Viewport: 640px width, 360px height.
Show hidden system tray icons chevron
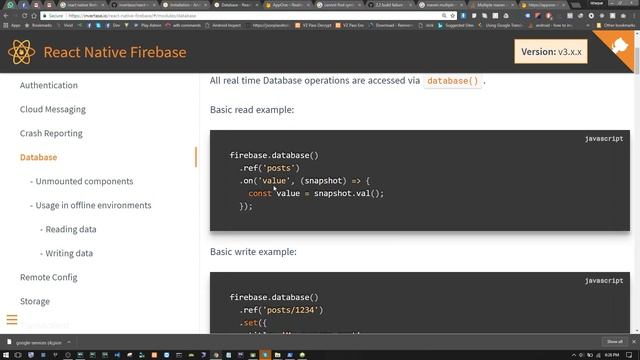[573, 355]
